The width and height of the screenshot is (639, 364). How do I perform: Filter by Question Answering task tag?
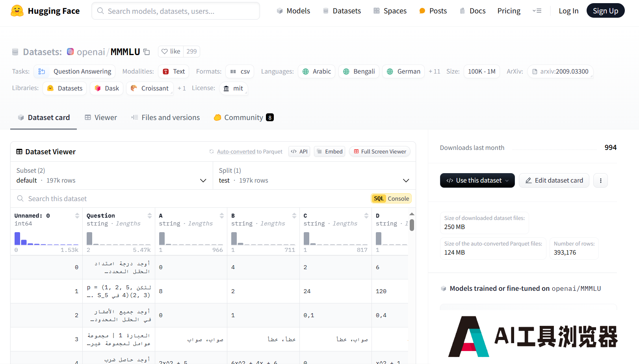tap(74, 71)
